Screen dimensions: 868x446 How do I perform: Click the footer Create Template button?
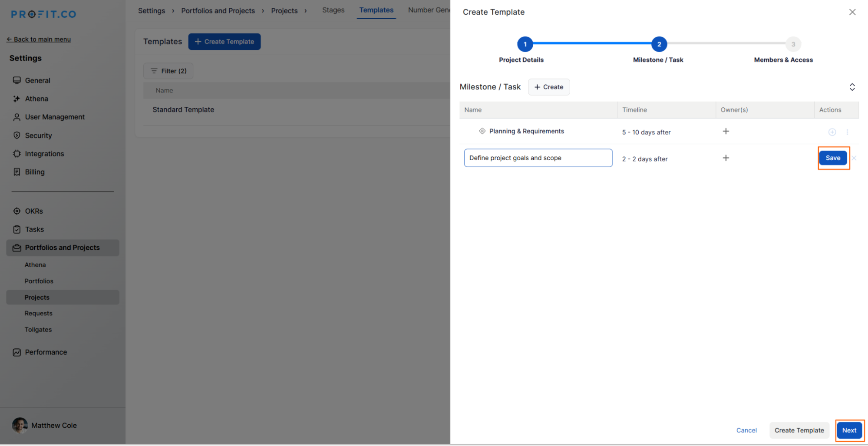coord(799,430)
